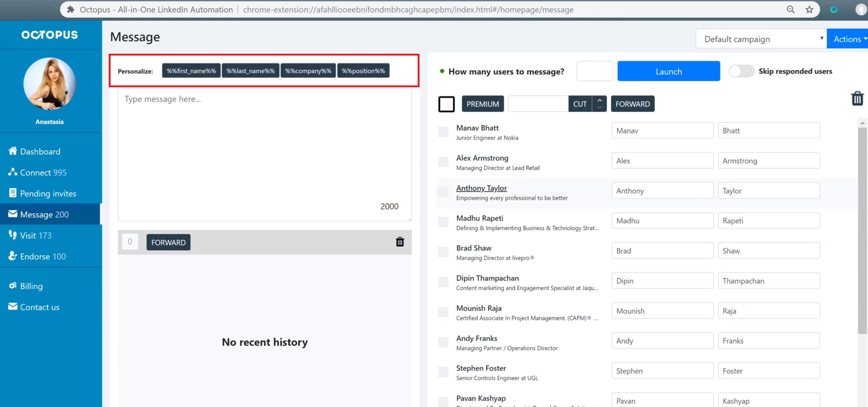Insert the %%first_name%% personalization tag
This screenshot has width=868, height=407.
point(191,71)
